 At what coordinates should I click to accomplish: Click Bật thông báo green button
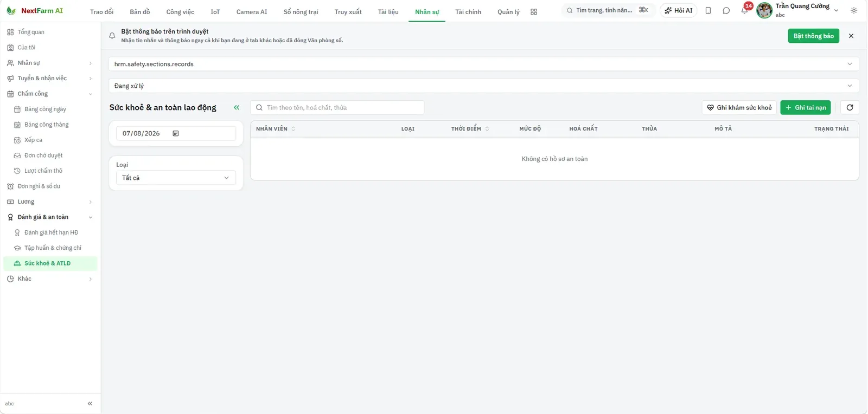(x=813, y=36)
